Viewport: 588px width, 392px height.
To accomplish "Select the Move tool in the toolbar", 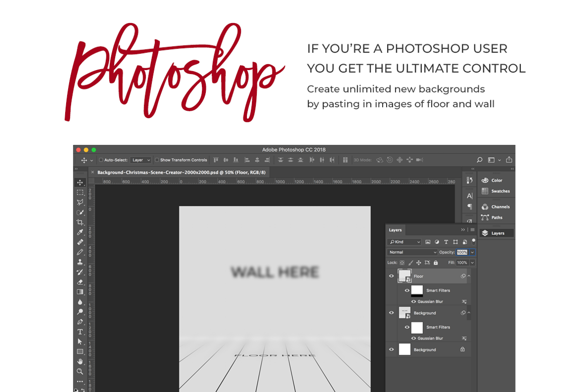I will coord(80,182).
